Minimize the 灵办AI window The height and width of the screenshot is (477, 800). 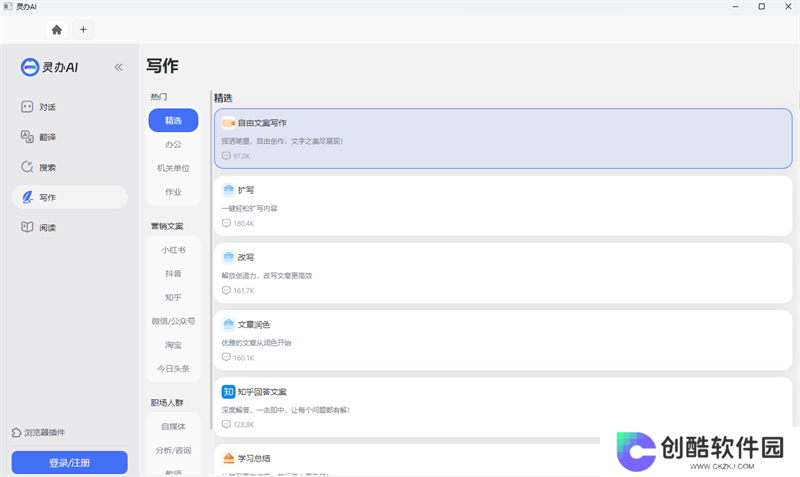click(736, 7)
